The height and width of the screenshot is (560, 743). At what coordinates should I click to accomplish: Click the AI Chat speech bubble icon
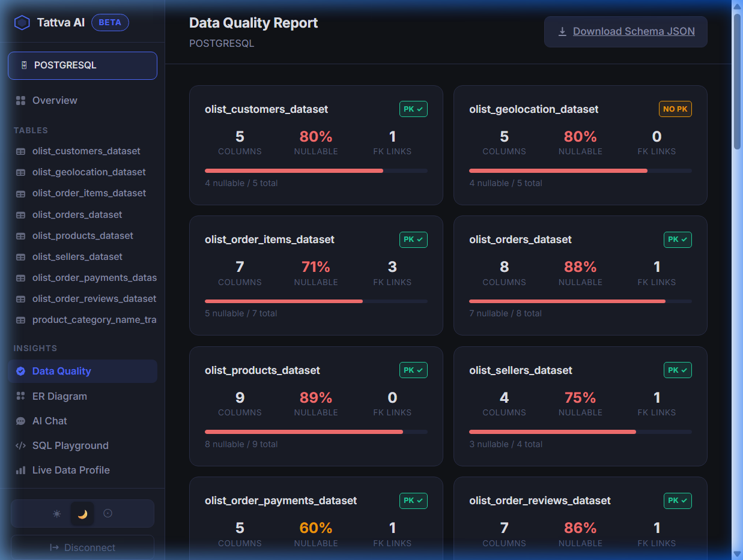20,421
